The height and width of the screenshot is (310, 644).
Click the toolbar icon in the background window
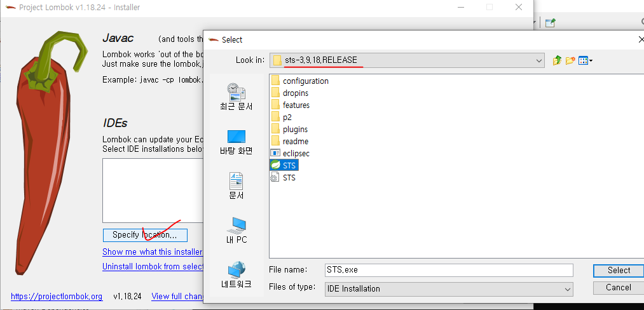tap(551, 23)
